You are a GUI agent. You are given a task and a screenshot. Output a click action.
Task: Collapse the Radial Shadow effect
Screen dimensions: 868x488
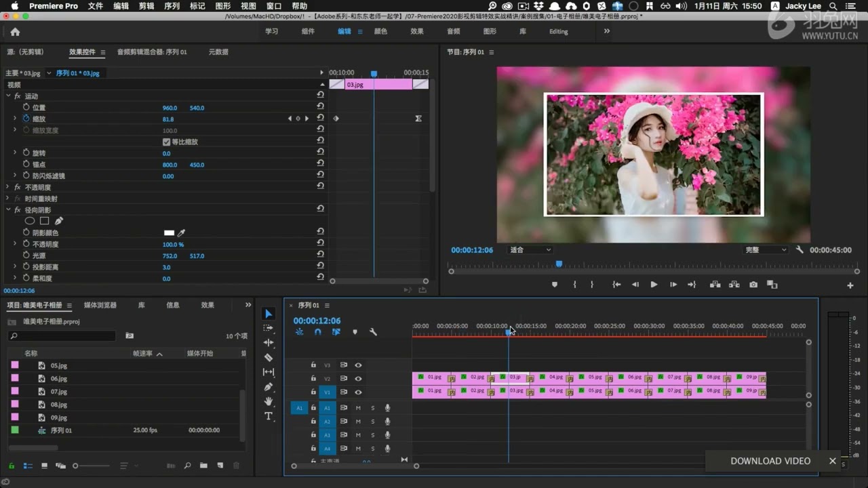point(8,210)
